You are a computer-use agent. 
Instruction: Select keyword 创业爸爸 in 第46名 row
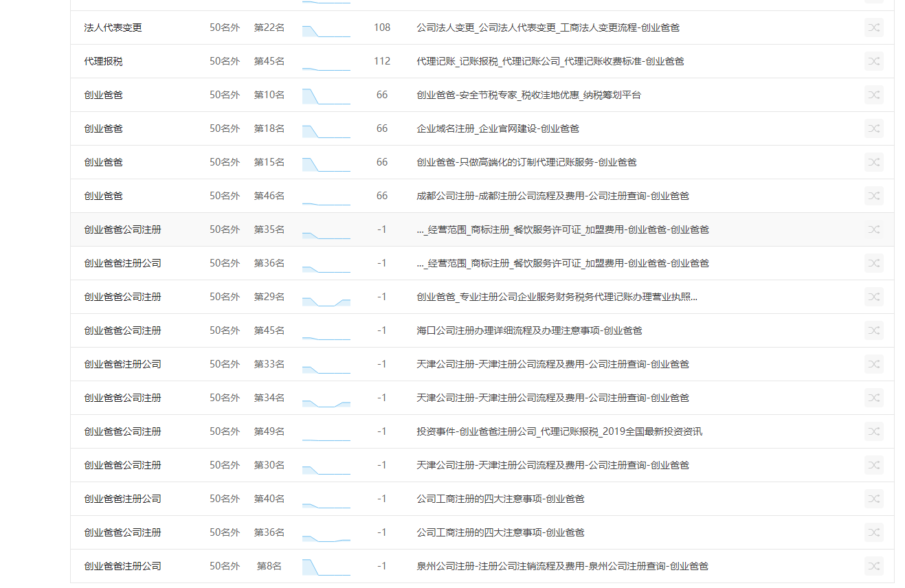click(x=103, y=196)
